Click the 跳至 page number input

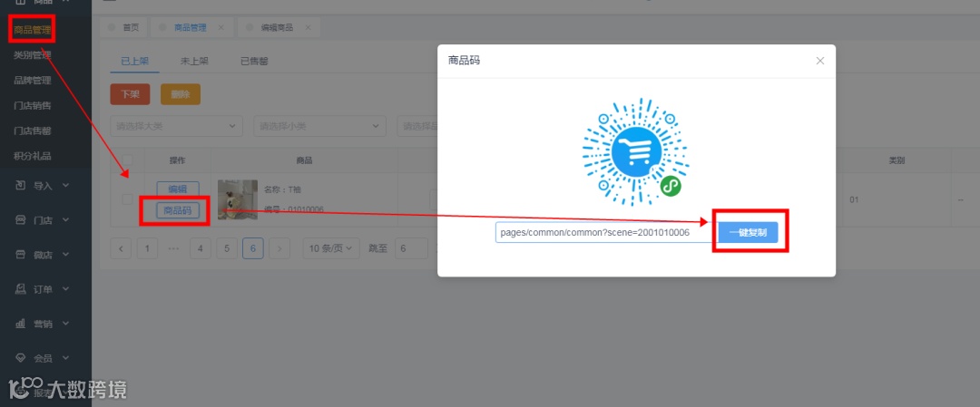pyautogui.click(x=411, y=248)
